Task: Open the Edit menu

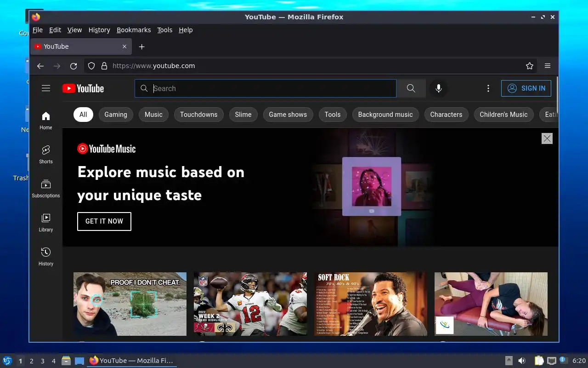Action: coord(55,30)
